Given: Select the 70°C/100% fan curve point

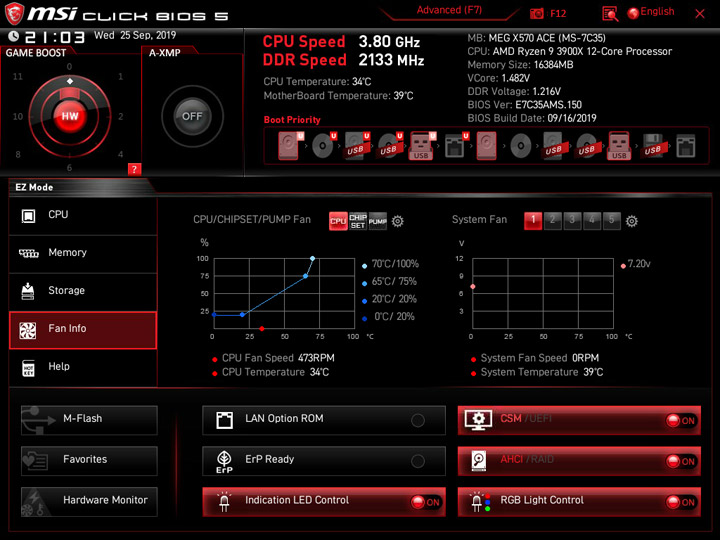Looking at the screenshot, I should pyautogui.click(x=312, y=259).
